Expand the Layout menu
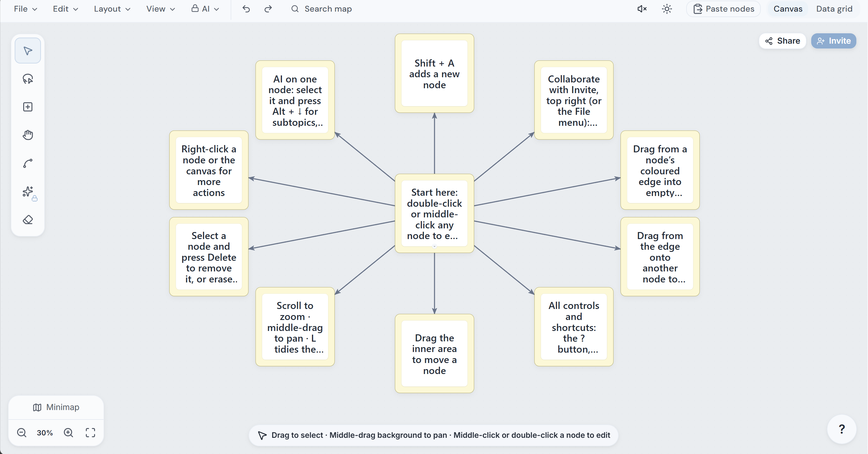Viewport: 868px width, 454px height. pos(112,9)
